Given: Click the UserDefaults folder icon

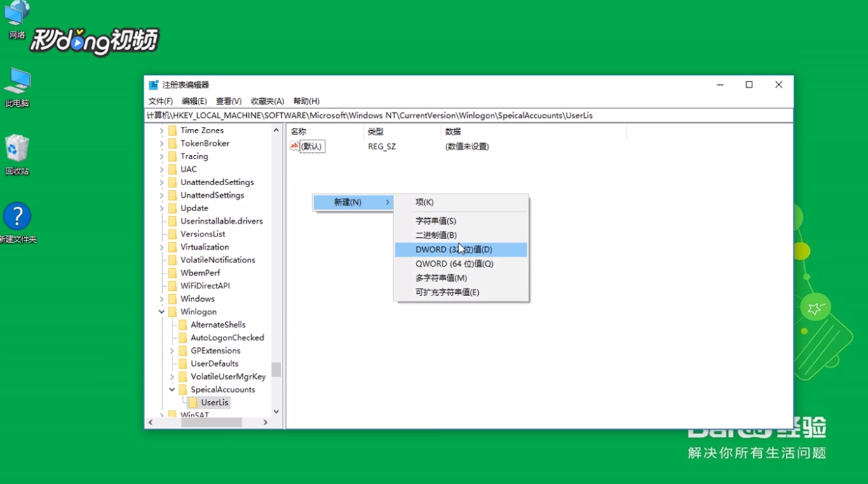Looking at the screenshot, I should [x=183, y=364].
